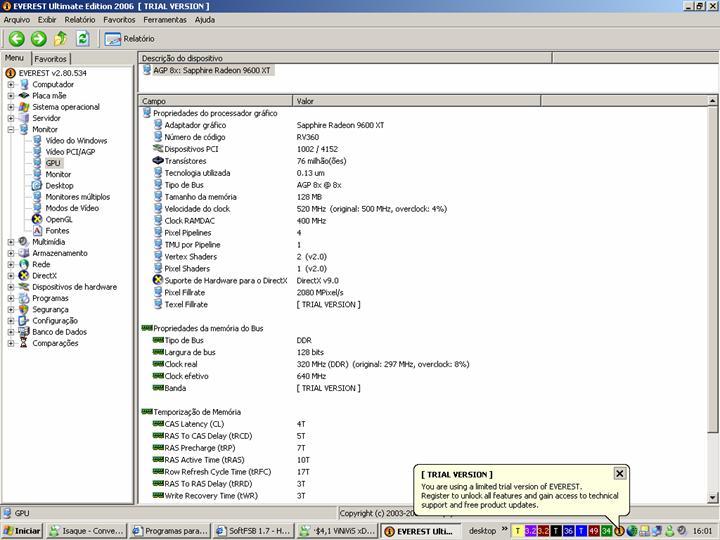The width and height of the screenshot is (720, 540).
Task: Click the green Forward arrow button
Action: 39,39
